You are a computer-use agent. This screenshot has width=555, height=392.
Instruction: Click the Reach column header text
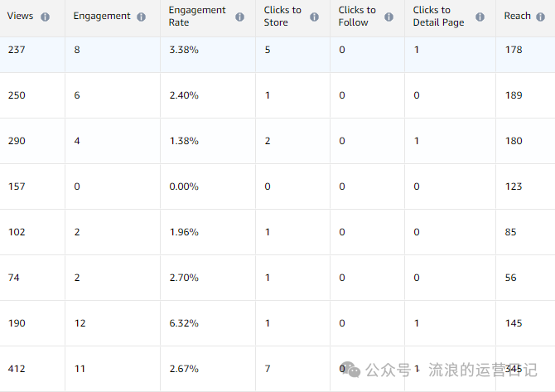517,17
